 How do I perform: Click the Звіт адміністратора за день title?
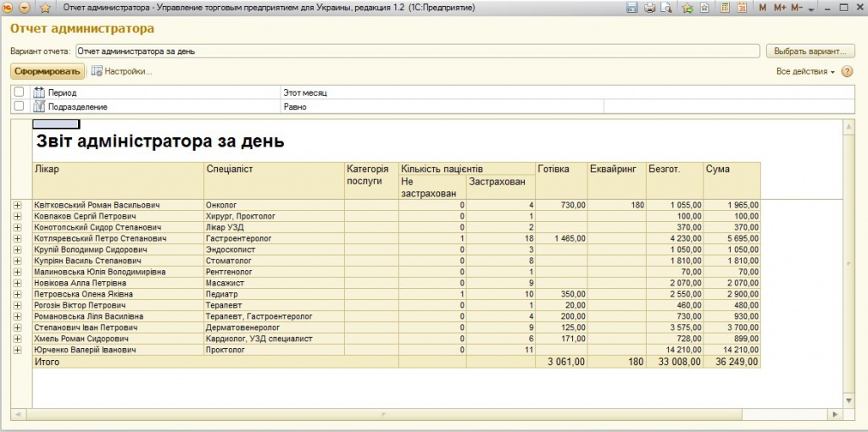click(160, 141)
